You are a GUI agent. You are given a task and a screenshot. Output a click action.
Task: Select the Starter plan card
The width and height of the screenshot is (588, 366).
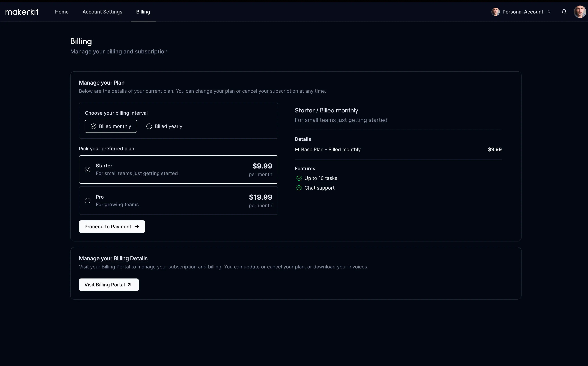pos(178,170)
